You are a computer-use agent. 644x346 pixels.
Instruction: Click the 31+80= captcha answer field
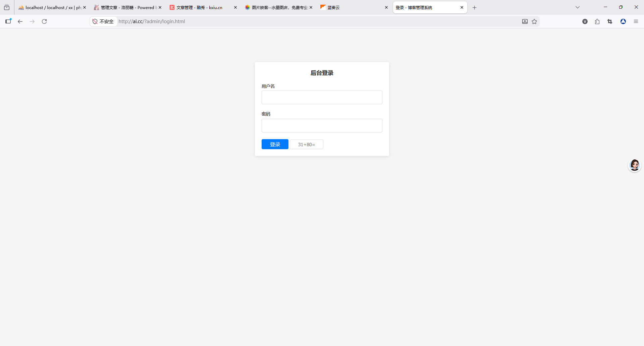pos(306,145)
